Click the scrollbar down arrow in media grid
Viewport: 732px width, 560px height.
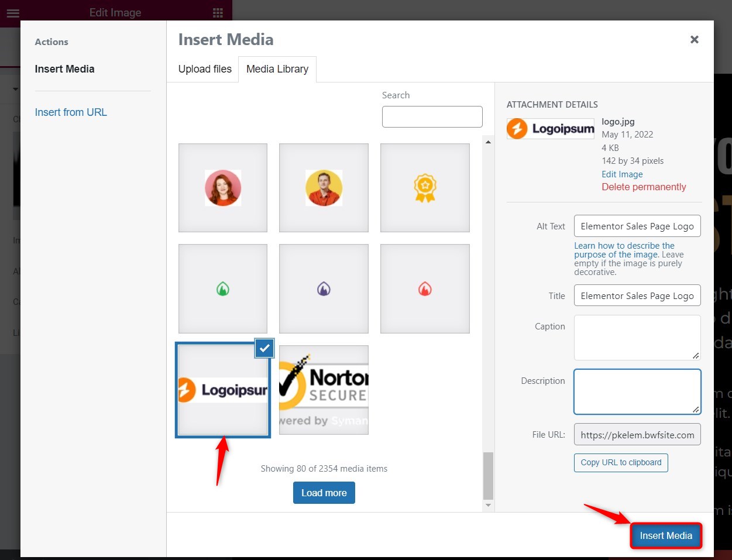point(489,504)
